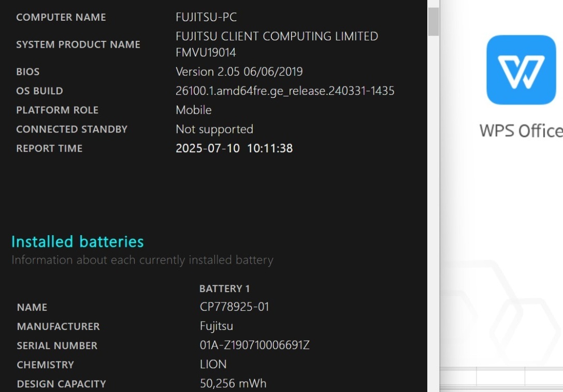Click the battery report scrollbar thumb
The width and height of the screenshot is (563, 392).
(x=434, y=22)
